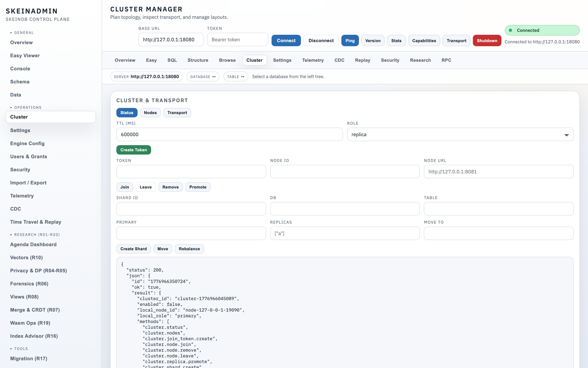Select Cluster in the sidebar

click(x=51, y=117)
